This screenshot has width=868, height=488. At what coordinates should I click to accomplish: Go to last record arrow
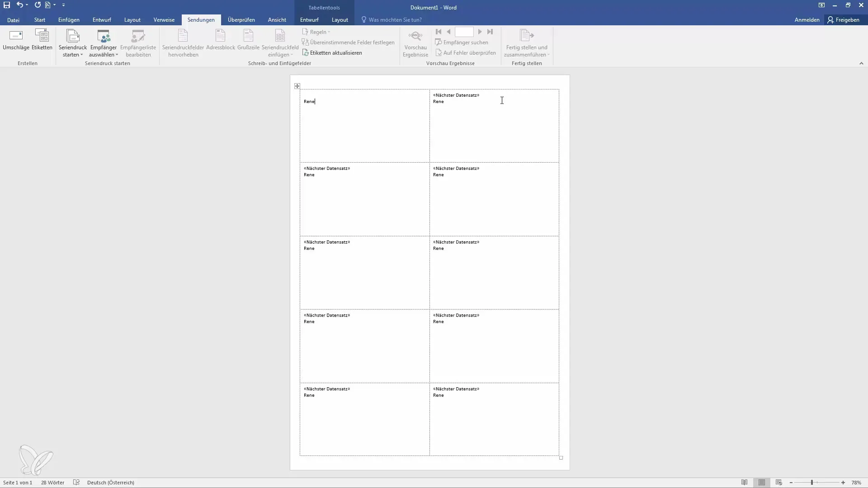pyautogui.click(x=490, y=32)
